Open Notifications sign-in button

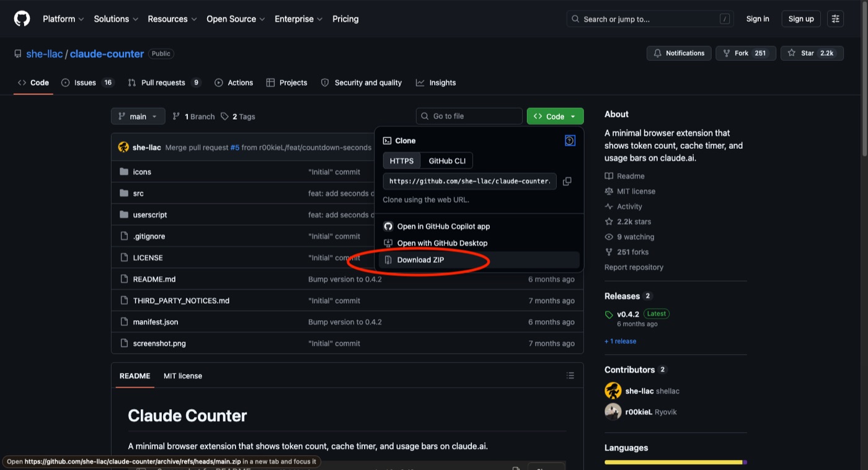pos(679,53)
